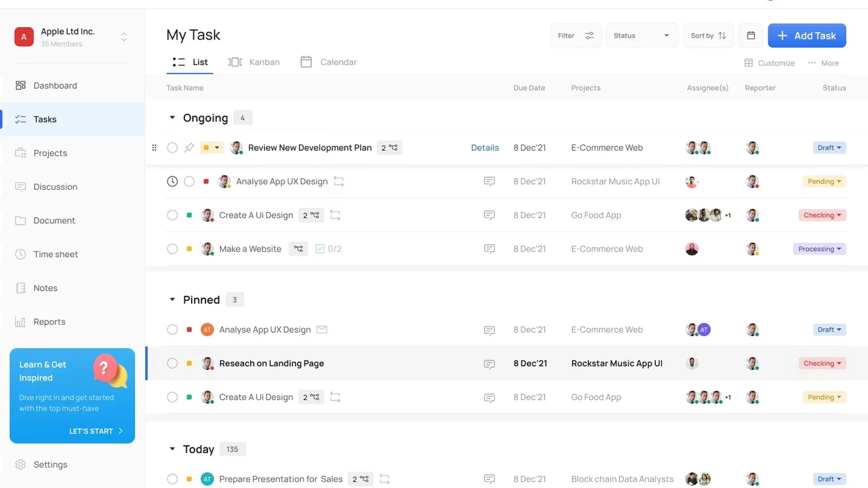
Task: Open subtask count badge on Review New Development Plan
Action: pyautogui.click(x=389, y=147)
